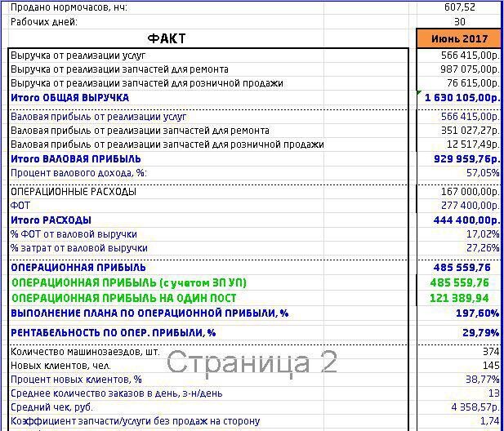504x431 pixels.
Task: Click the 'ФОТ' row label
Action: pyautogui.click(x=20, y=205)
